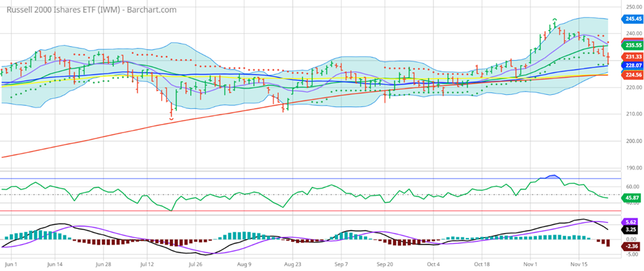Click the green arc marker above November peak
Viewport: 644px width, 271px height.
tap(554, 19)
